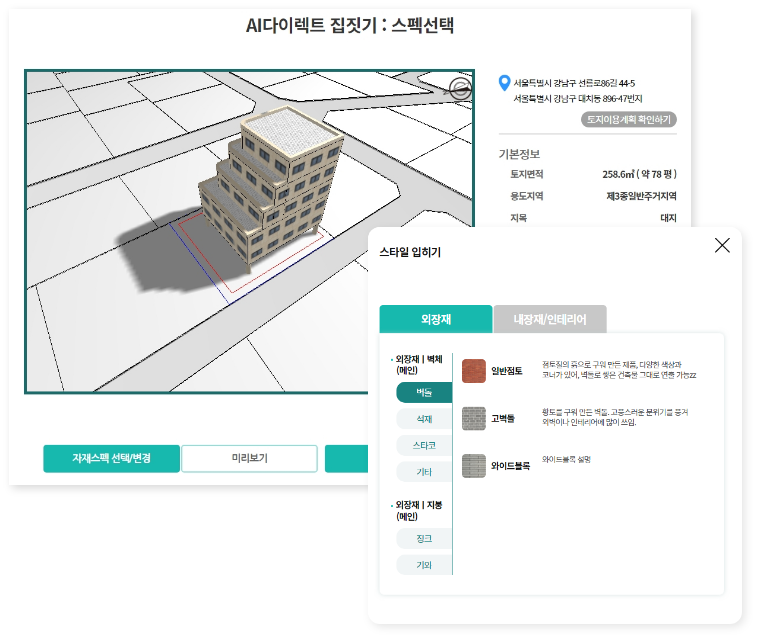
Task: Select the 기타 wall material category
Action: [x=424, y=471]
